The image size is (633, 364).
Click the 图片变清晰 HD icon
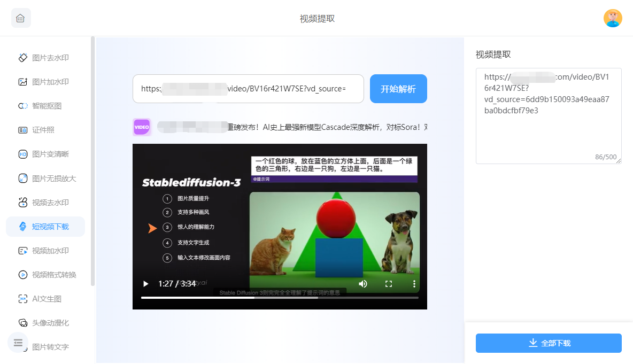click(x=23, y=154)
